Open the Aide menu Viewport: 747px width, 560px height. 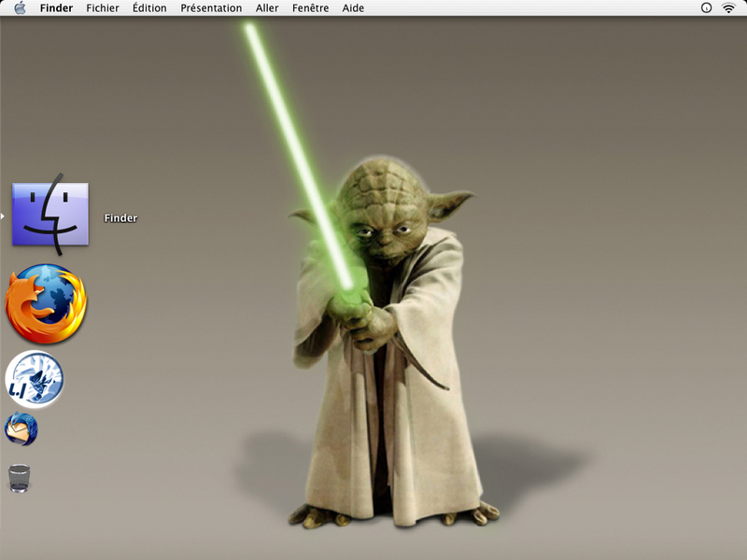pyautogui.click(x=353, y=8)
